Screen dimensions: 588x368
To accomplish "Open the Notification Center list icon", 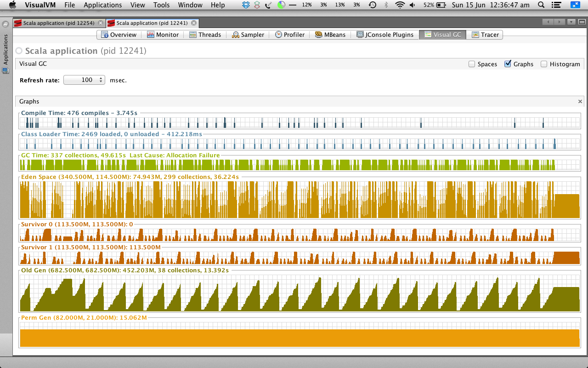I will tap(556, 5).
